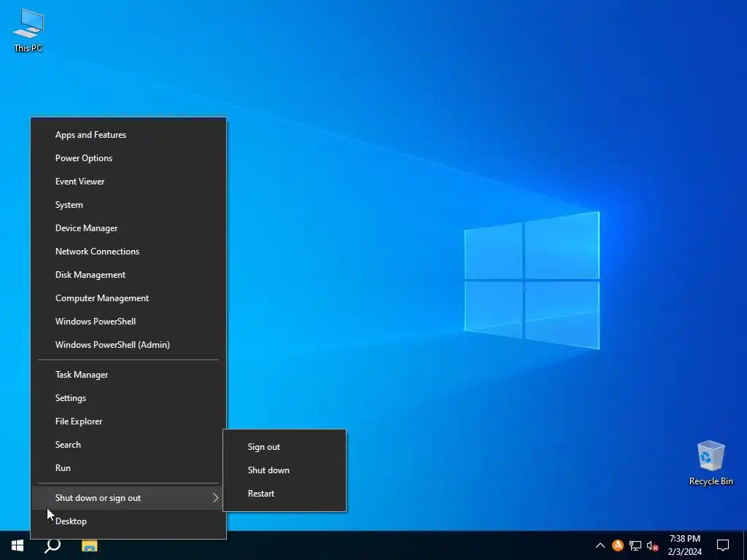
Task: Launch Event Viewer from menu
Action: pos(128,182)
